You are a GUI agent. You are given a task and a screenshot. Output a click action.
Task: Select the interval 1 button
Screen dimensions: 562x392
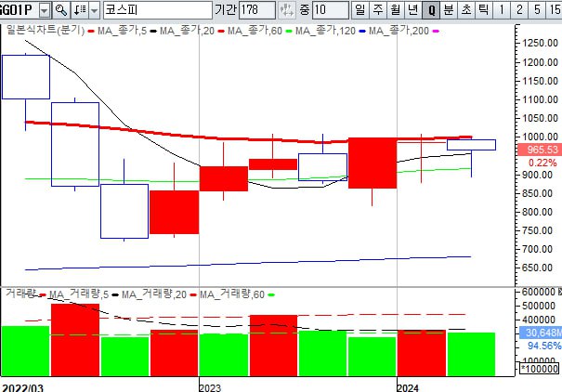502,10
